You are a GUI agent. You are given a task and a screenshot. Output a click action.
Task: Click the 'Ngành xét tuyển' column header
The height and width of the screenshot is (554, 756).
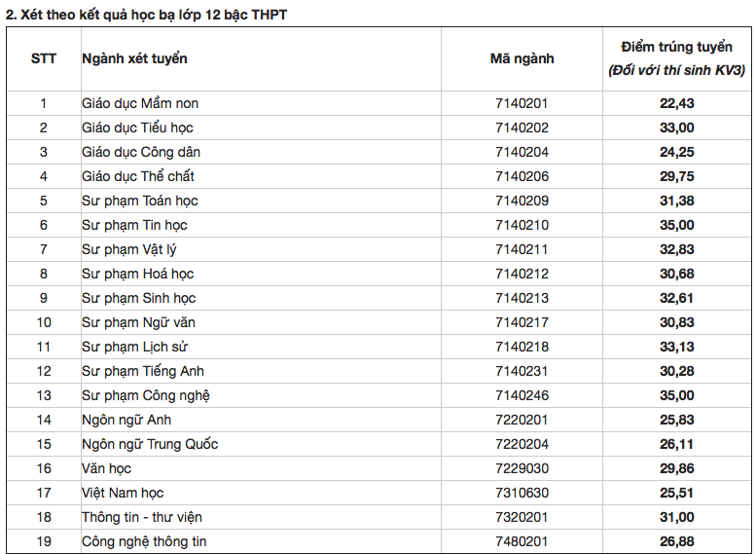click(x=134, y=58)
